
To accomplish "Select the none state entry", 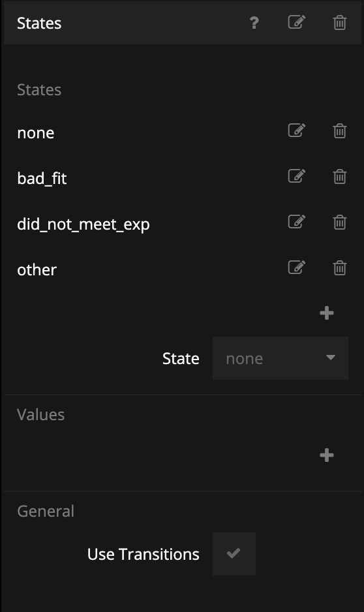I will pos(35,133).
